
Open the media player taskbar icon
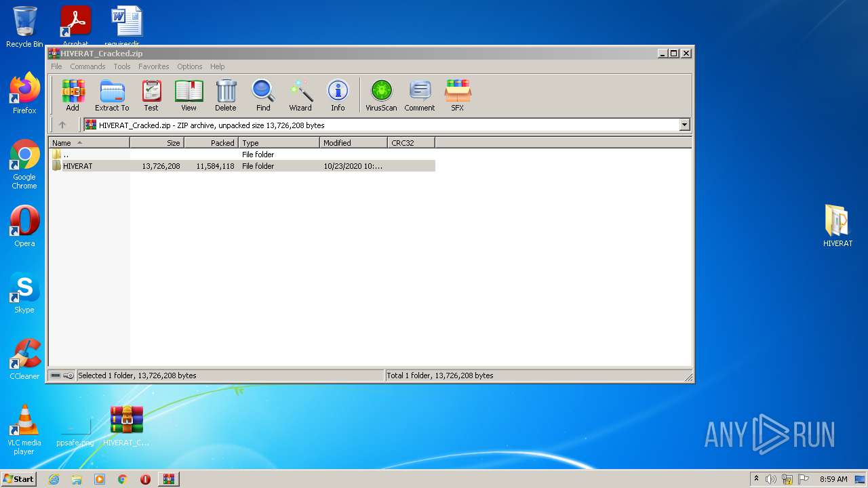[100, 479]
